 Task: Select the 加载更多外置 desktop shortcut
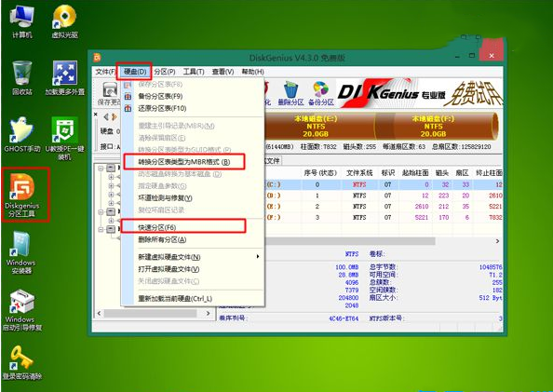[65, 77]
